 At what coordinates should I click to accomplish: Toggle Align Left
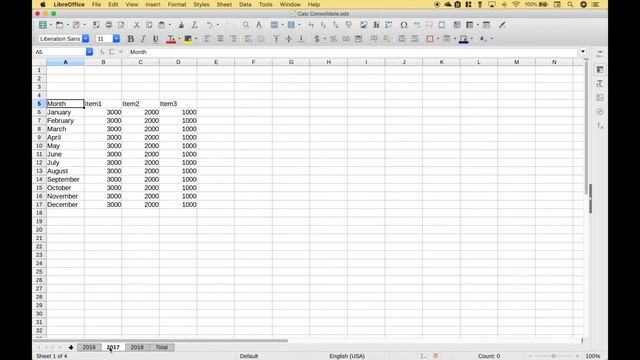click(207, 39)
